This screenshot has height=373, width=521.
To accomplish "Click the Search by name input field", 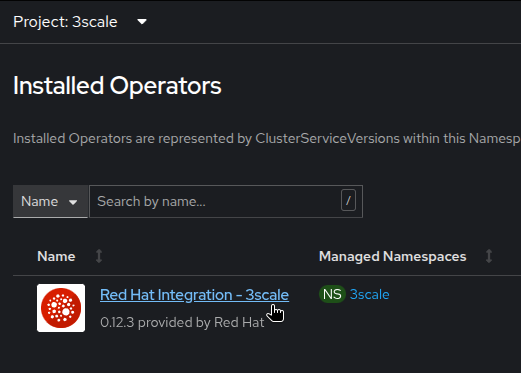I will click(x=226, y=201).
